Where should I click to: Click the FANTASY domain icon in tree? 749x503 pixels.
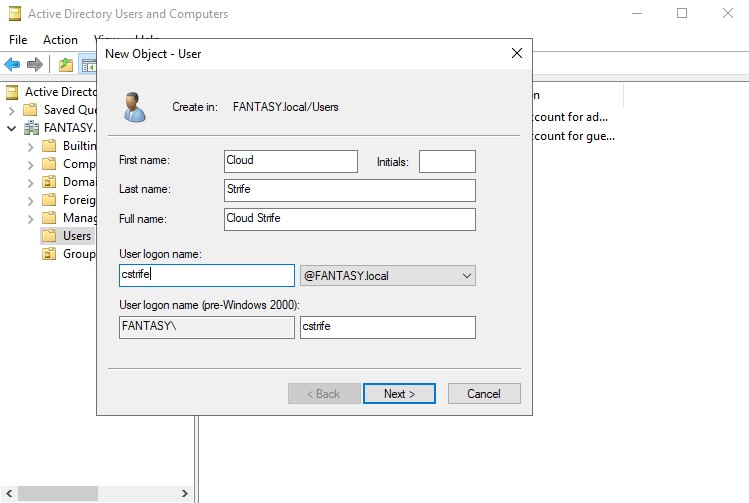(32, 128)
